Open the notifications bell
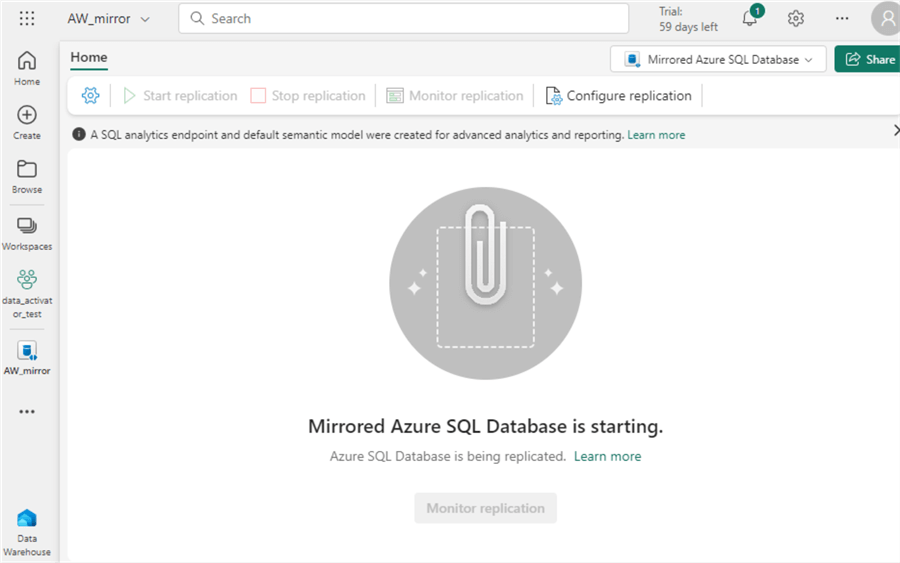This screenshot has height=563, width=900. [x=750, y=19]
